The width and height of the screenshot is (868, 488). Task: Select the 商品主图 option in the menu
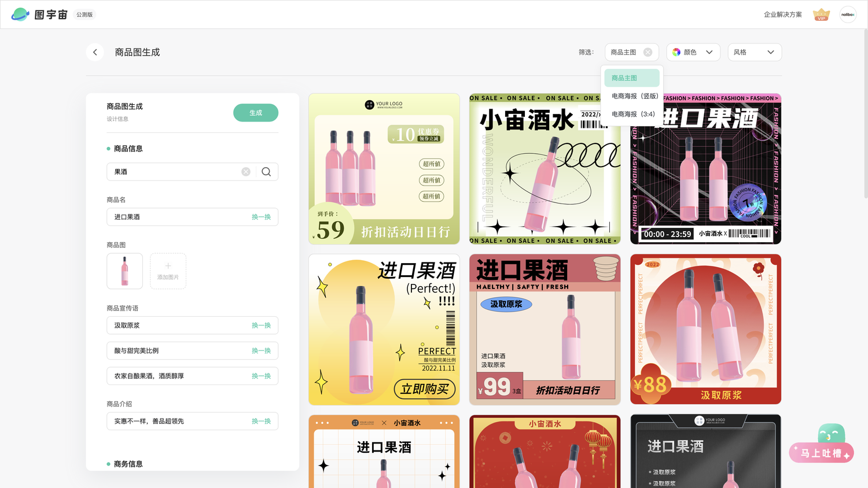tap(632, 78)
